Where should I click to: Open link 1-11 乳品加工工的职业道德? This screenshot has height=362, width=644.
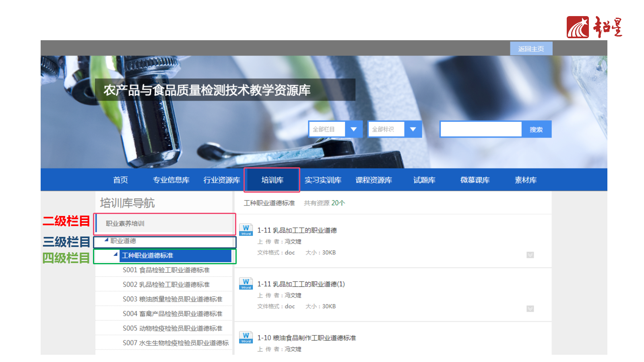pos(297,230)
